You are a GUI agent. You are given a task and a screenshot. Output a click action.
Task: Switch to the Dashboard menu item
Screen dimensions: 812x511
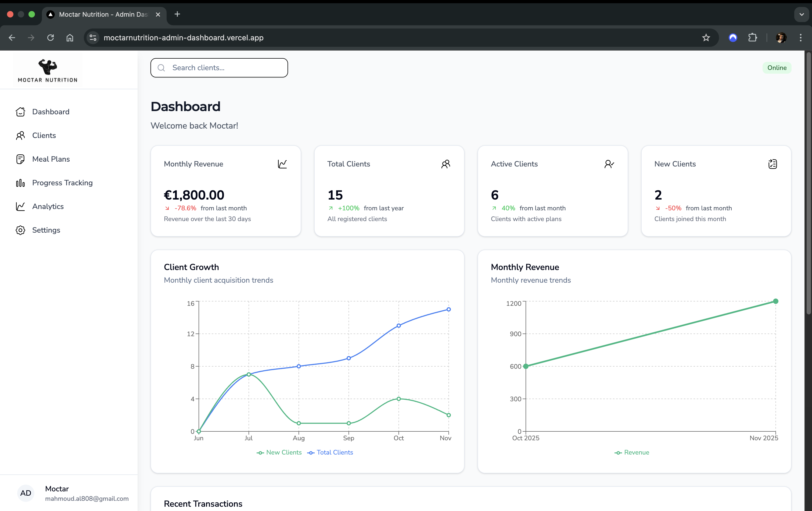(51, 112)
